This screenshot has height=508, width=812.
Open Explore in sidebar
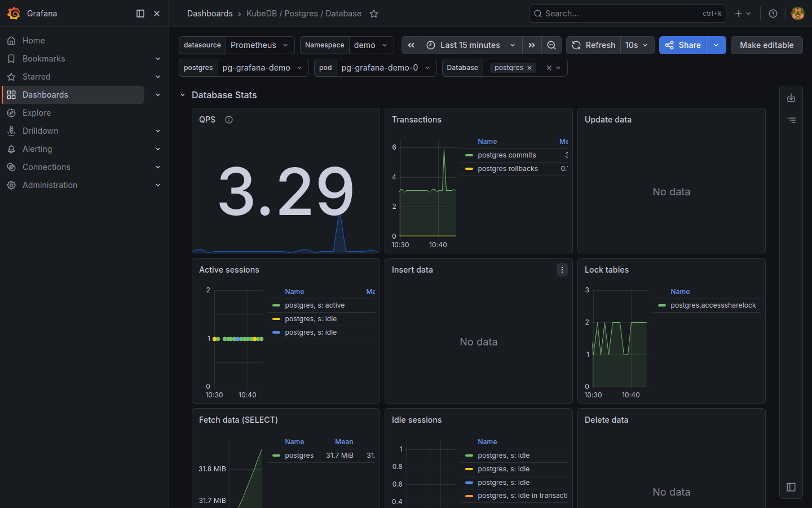[37, 113]
